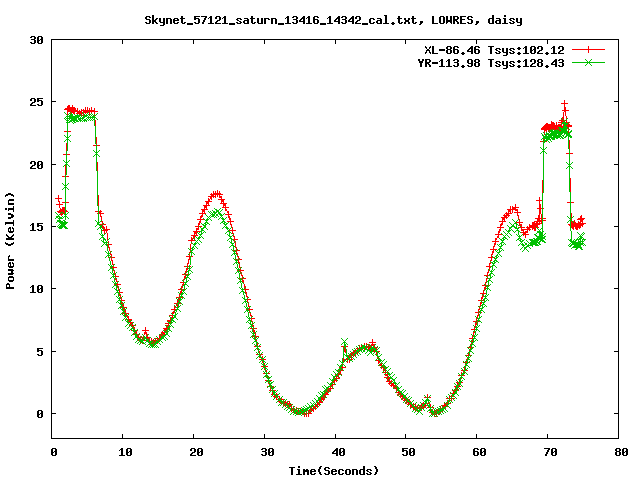The image size is (640, 480).
Task: Click the y-axis tick label 10
Action: (36, 289)
